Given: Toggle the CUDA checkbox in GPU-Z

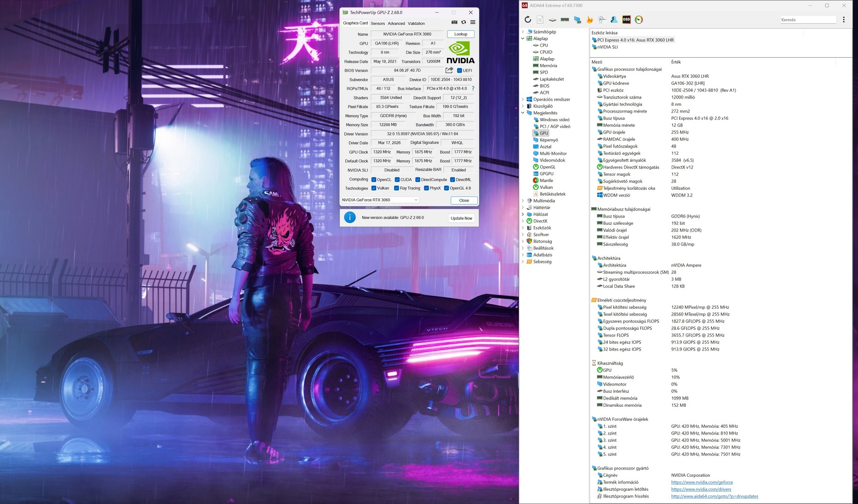Looking at the screenshot, I should pos(397,180).
